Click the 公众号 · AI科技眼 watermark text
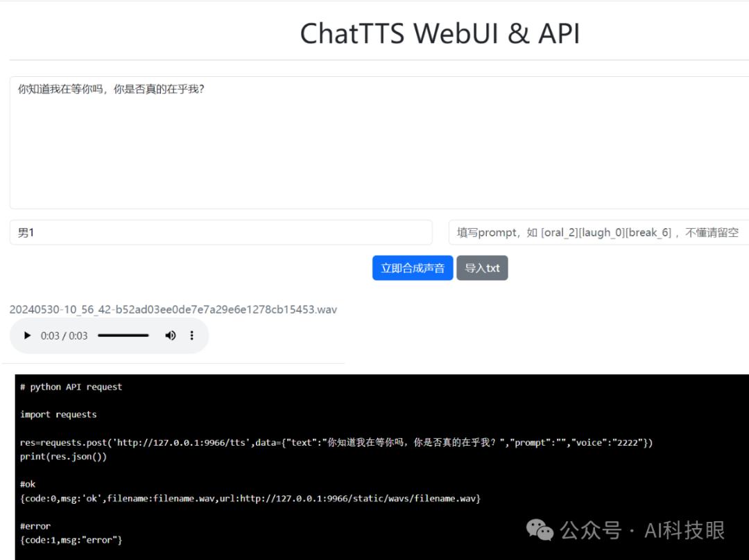This screenshot has height=560, width=749. coord(642,530)
